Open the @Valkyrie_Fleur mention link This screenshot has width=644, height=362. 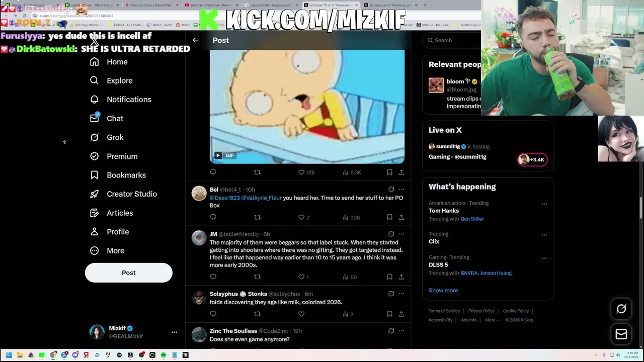(261, 198)
